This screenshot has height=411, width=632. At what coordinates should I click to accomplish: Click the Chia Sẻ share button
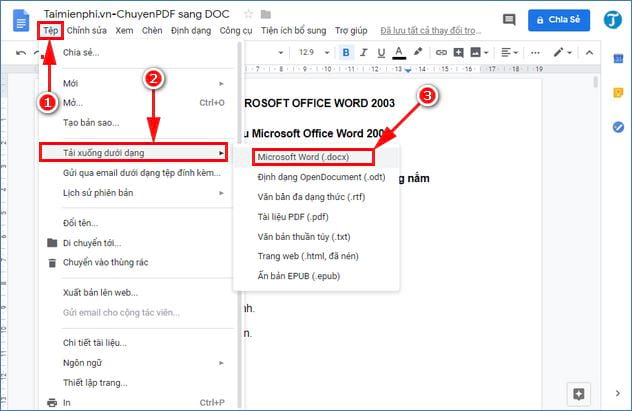click(x=559, y=20)
